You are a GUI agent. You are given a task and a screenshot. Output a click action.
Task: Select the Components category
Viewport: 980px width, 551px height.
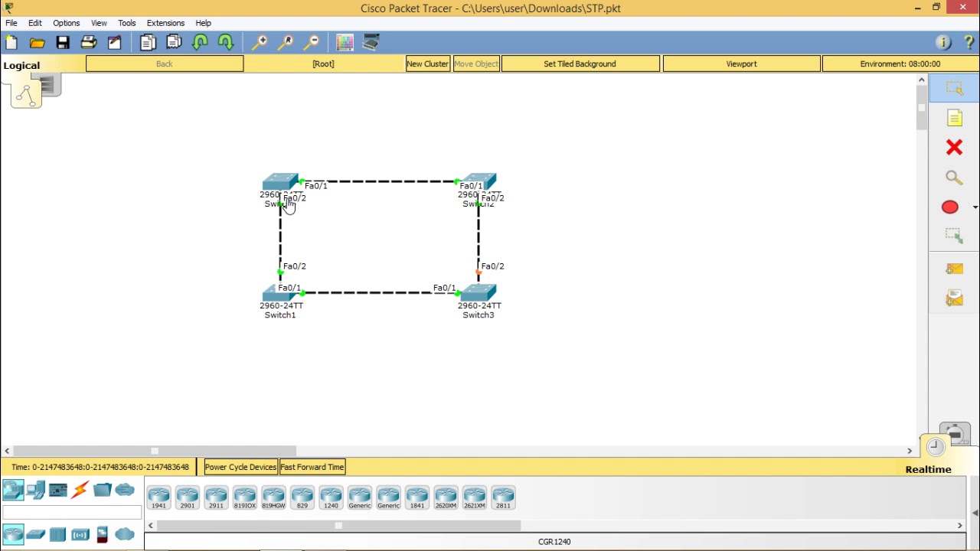click(x=57, y=490)
